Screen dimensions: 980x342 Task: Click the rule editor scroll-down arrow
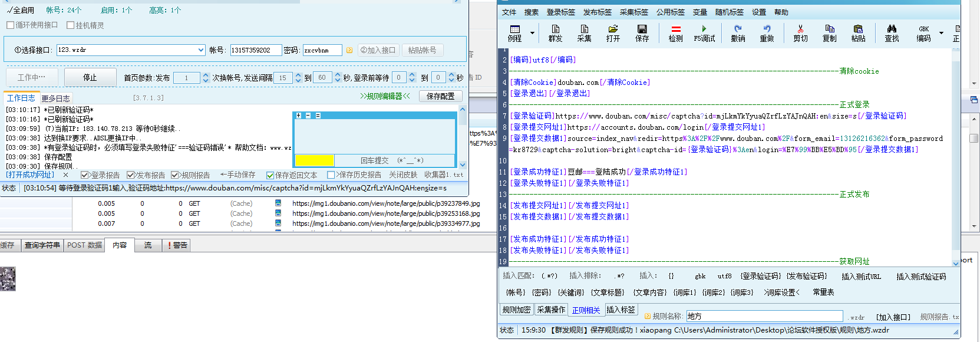tap(956, 263)
